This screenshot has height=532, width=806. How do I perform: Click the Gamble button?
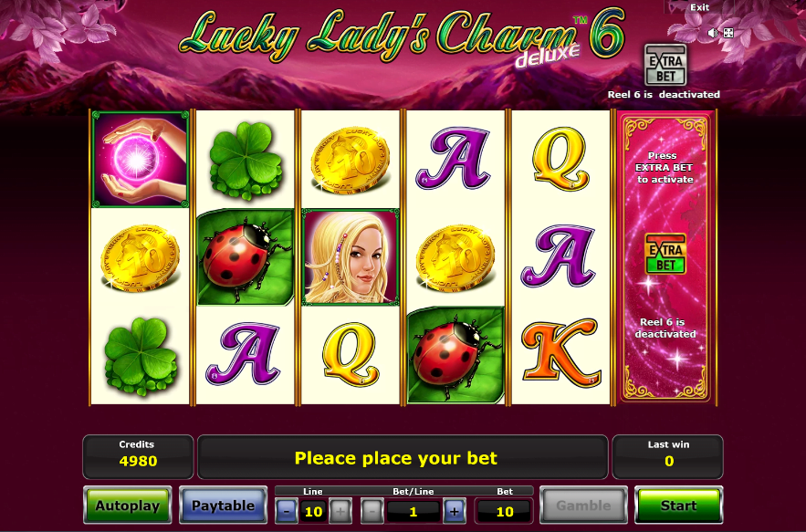point(583,506)
